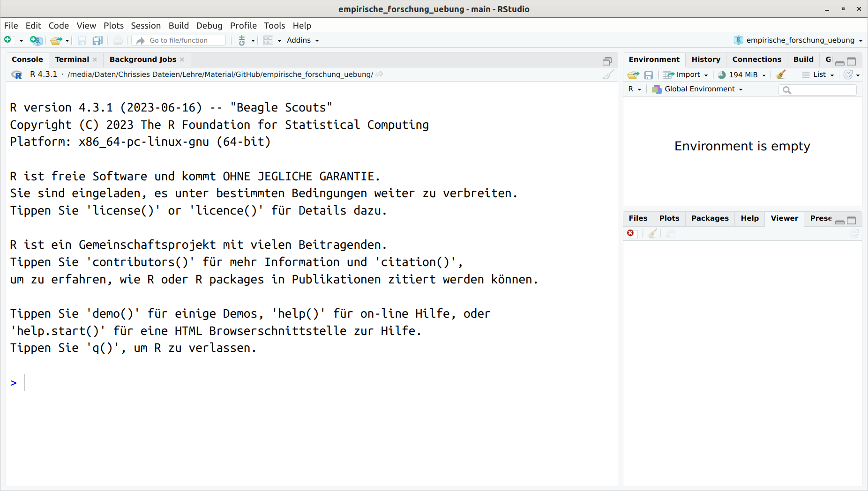Open the Addins dropdown menu

point(303,40)
